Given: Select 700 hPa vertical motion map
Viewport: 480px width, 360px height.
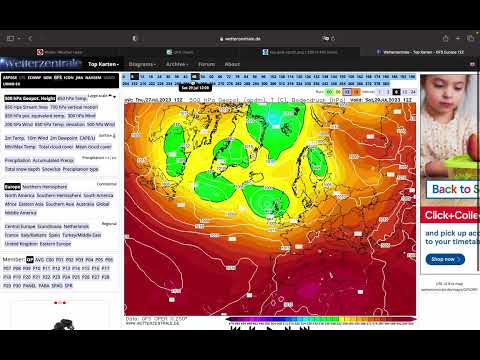Looking at the screenshot, I should coord(74,107).
